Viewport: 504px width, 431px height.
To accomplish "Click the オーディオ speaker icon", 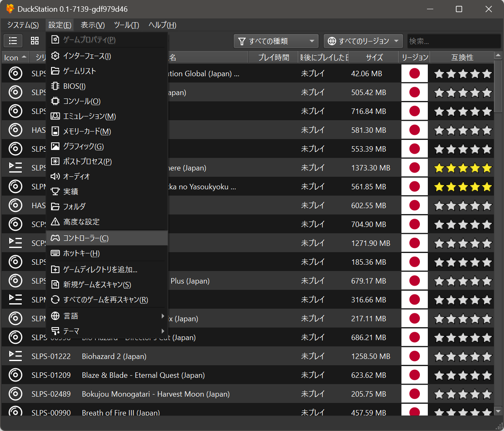I will pos(55,176).
